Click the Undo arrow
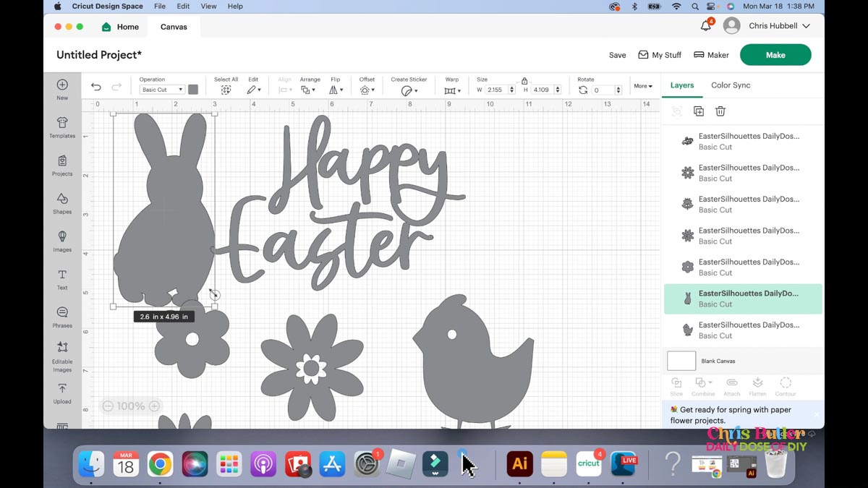The image size is (868, 488). [96, 87]
